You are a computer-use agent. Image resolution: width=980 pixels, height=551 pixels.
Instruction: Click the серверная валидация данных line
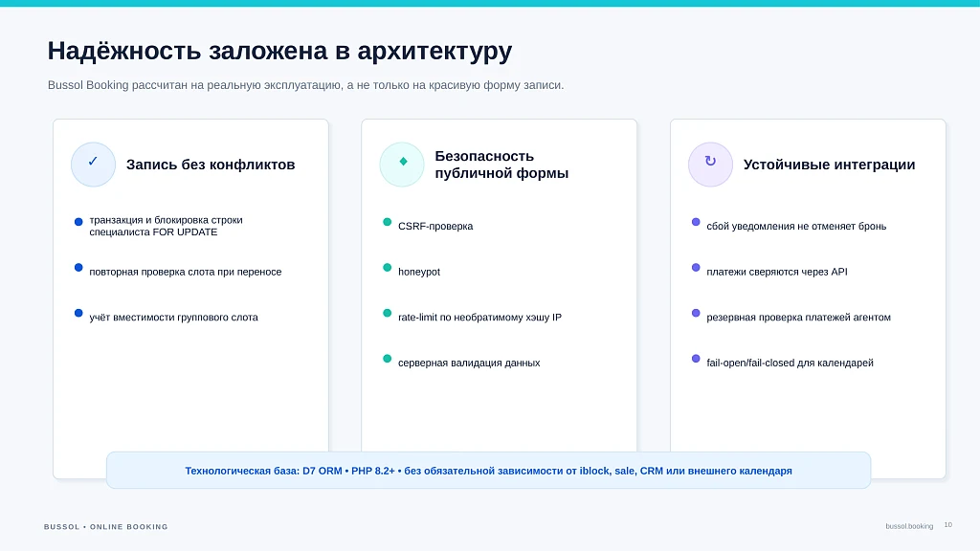point(469,363)
